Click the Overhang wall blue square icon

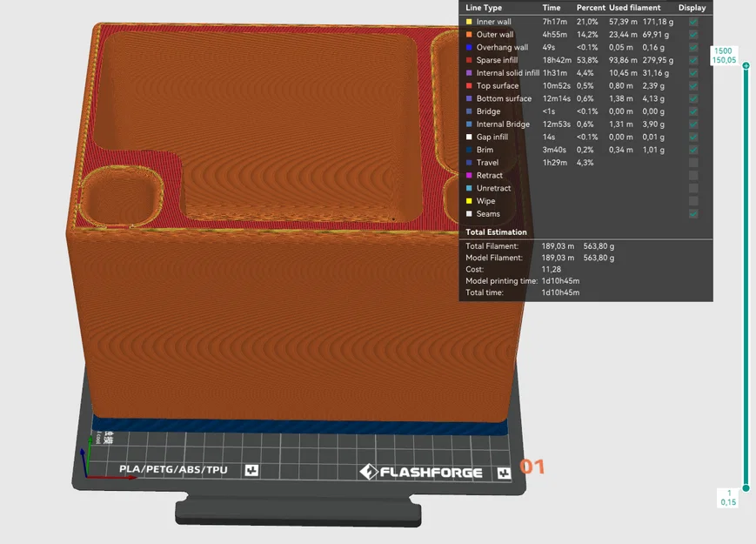tap(467, 47)
